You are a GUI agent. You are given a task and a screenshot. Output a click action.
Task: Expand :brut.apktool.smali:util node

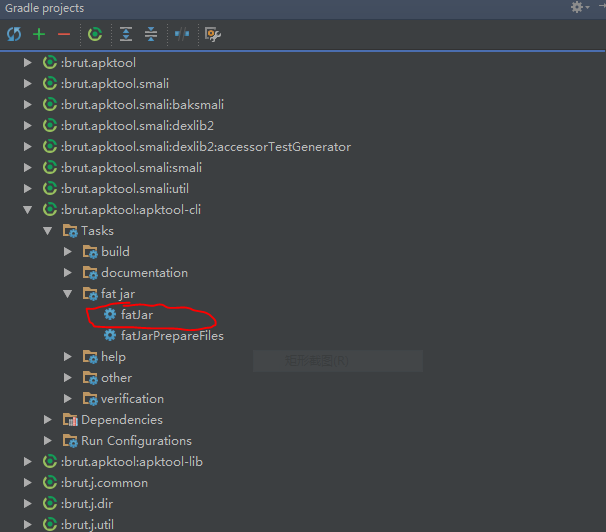click(x=27, y=189)
